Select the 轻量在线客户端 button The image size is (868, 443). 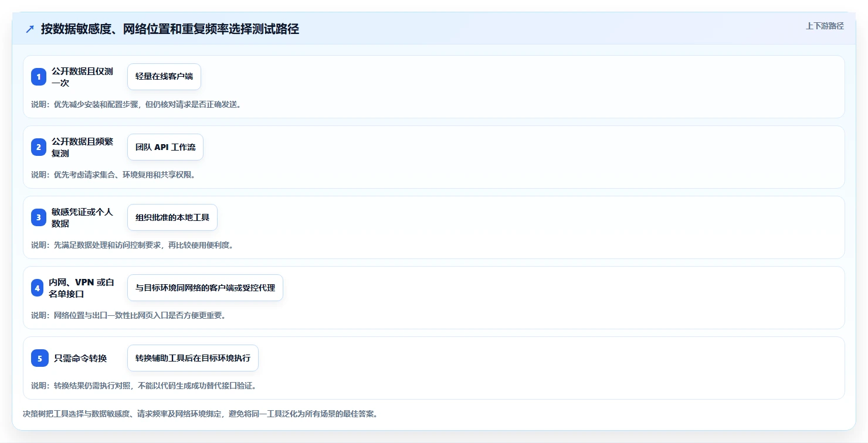pyautogui.click(x=164, y=77)
